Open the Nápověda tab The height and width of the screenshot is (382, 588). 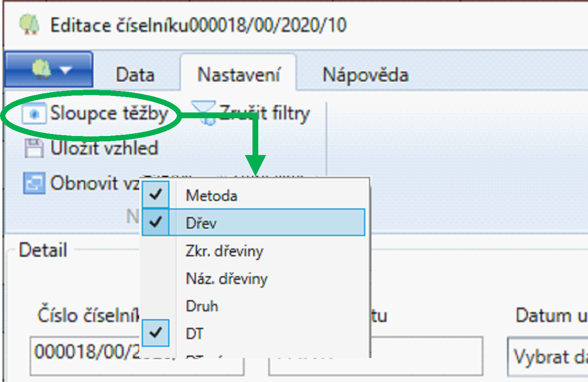tap(365, 75)
